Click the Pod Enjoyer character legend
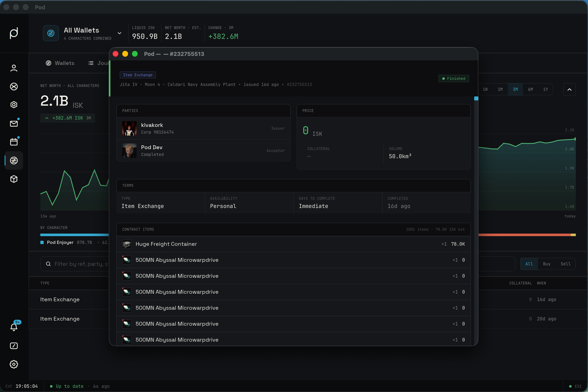Image resolution: width=588 pixels, height=392 pixels. [60, 242]
